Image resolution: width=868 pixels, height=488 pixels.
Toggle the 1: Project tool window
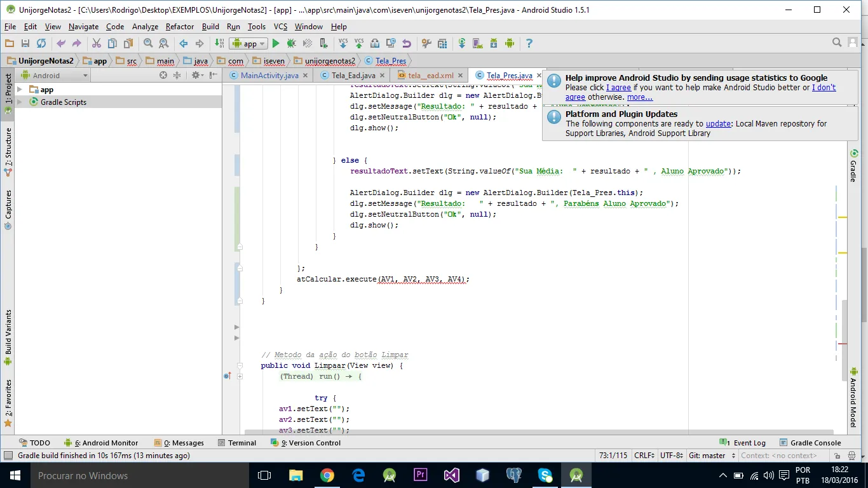(x=8, y=89)
